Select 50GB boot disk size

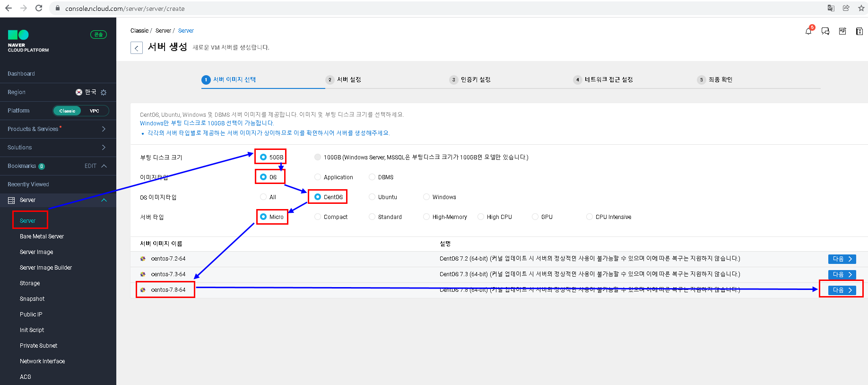pos(263,157)
